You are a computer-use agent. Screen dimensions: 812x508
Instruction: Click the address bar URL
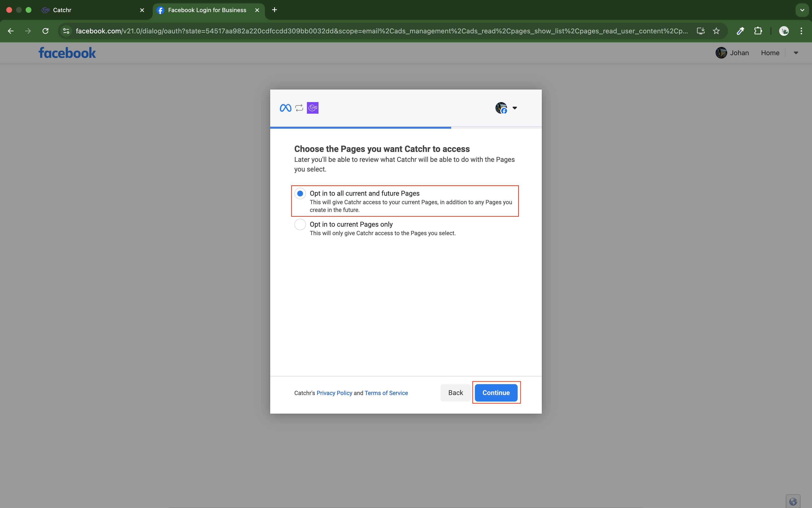(x=382, y=31)
